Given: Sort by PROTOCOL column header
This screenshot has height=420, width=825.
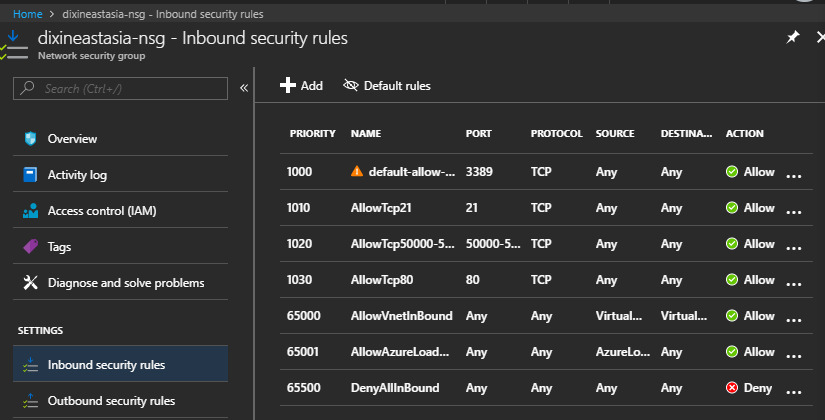Looking at the screenshot, I should click(556, 134).
